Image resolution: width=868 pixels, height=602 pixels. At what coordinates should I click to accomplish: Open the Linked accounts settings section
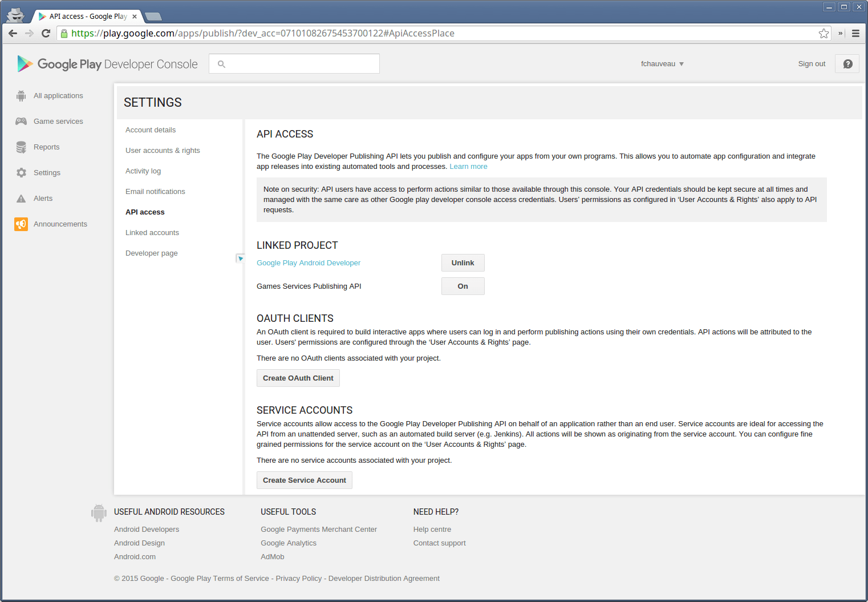point(152,233)
